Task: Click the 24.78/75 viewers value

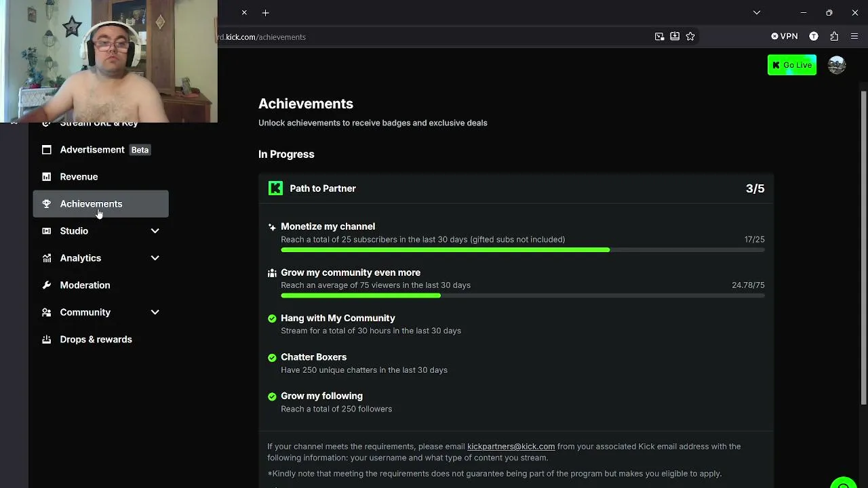Action: click(x=748, y=285)
